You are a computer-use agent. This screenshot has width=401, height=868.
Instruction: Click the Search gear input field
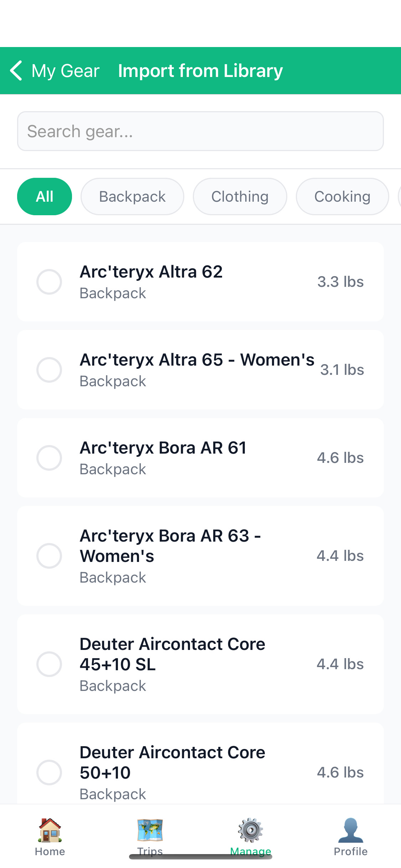pyautogui.click(x=200, y=131)
